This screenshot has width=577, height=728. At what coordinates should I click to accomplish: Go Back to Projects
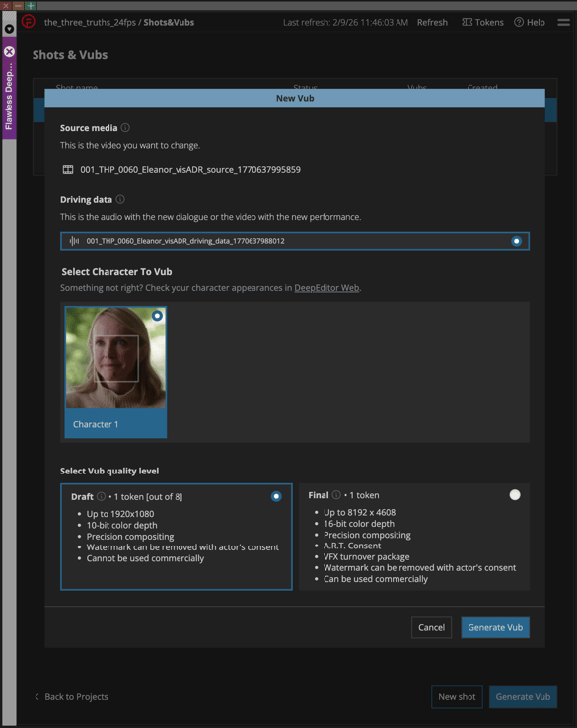(76, 696)
